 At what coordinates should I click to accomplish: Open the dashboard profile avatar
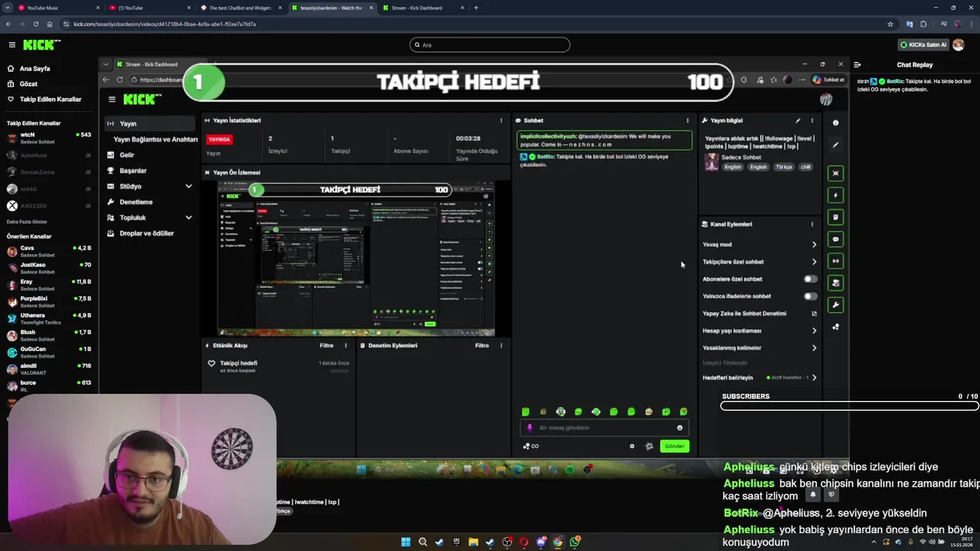click(826, 99)
